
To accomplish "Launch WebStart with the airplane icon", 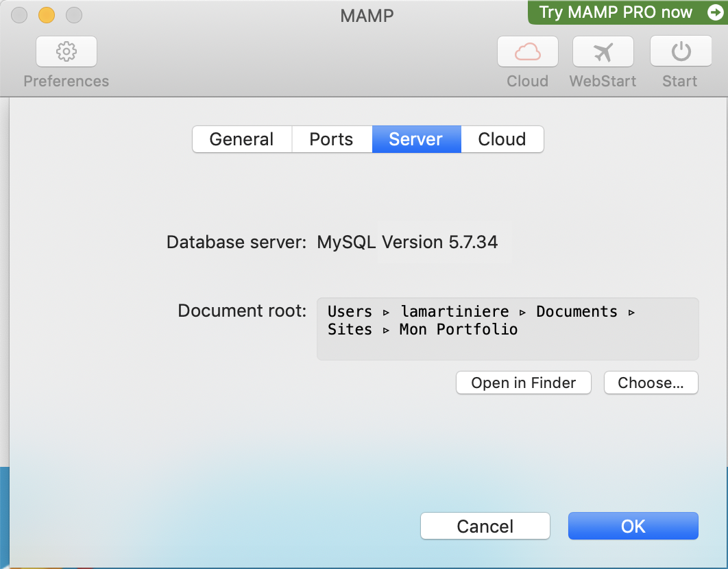I will (603, 52).
